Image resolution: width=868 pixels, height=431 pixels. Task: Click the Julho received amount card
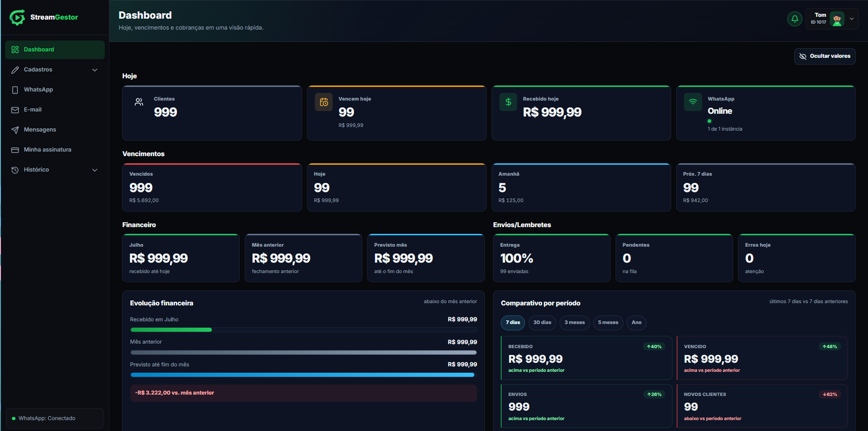point(180,258)
